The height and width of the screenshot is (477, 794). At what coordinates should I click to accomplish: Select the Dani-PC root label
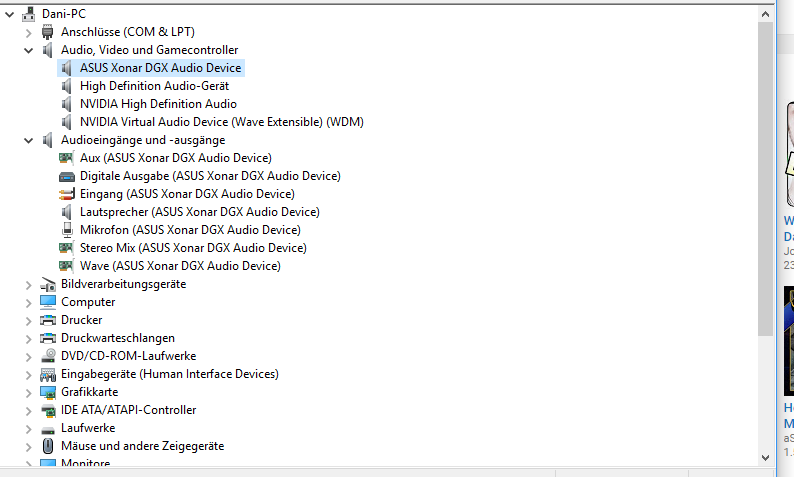[x=64, y=14]
